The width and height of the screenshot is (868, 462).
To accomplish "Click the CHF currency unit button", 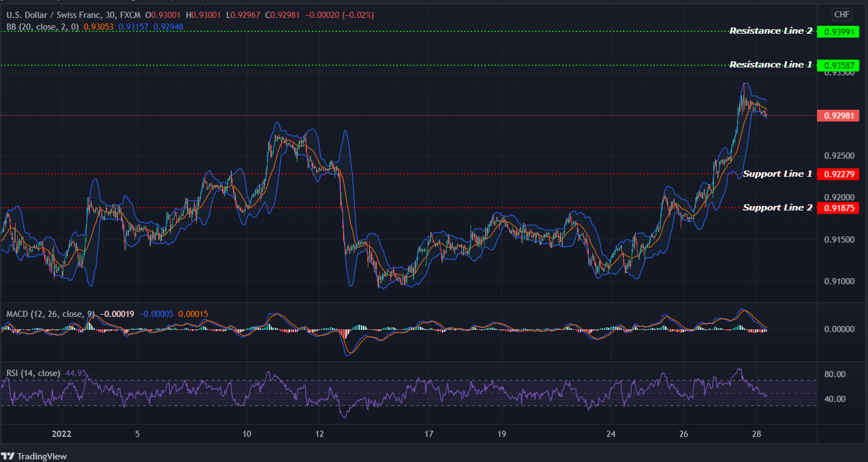I will (841, 14).
